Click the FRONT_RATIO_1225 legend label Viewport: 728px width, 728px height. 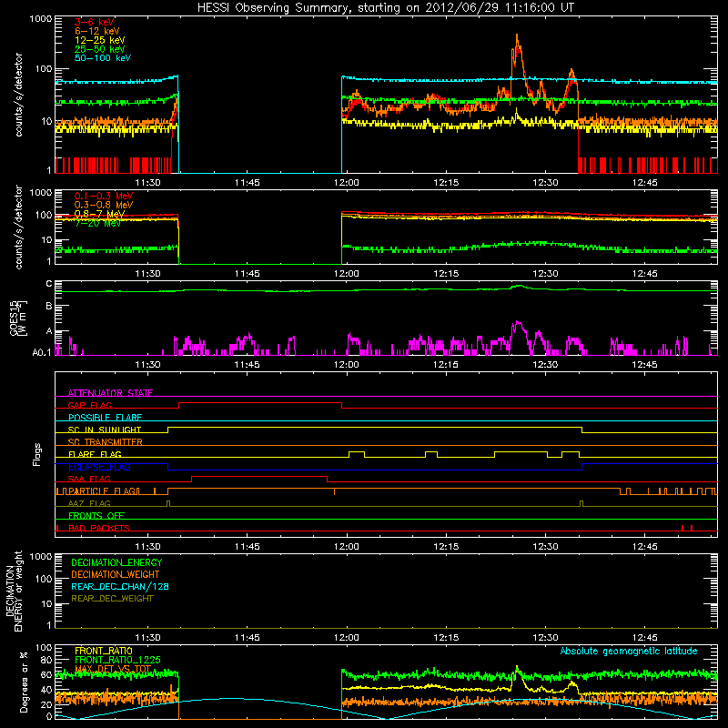coord(117,660)
